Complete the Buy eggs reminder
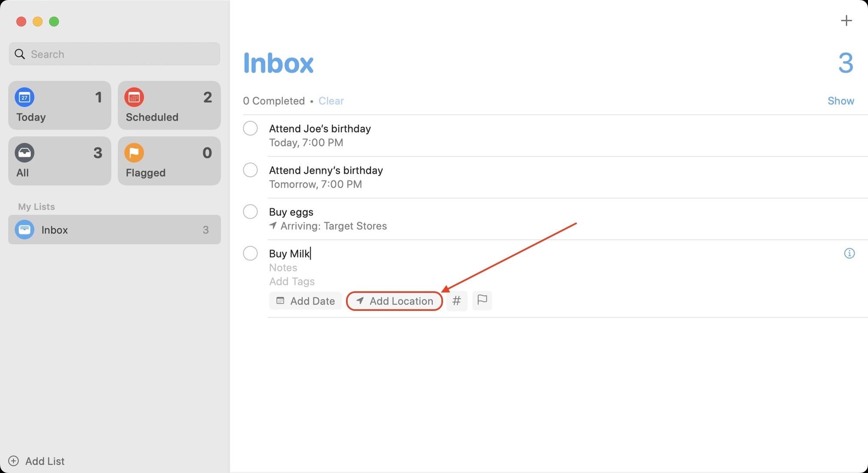This screenshot has height=473, width=868. (250, 212)
